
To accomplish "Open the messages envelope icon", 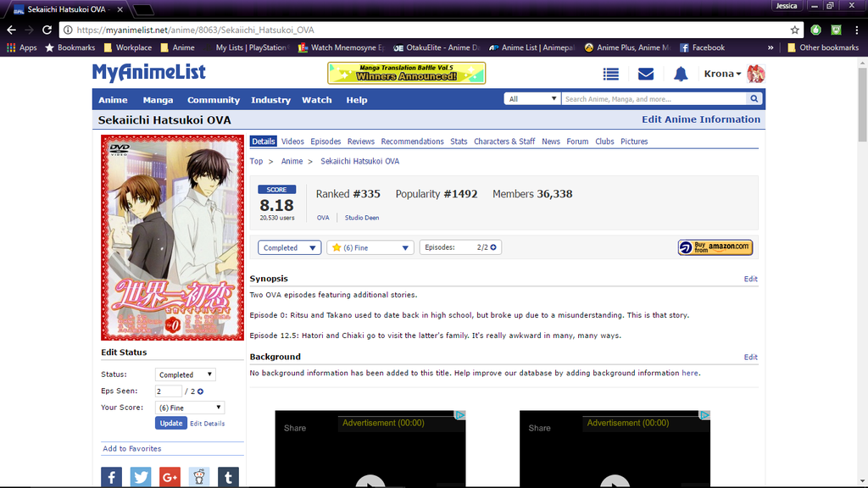I will pos(645,74).
